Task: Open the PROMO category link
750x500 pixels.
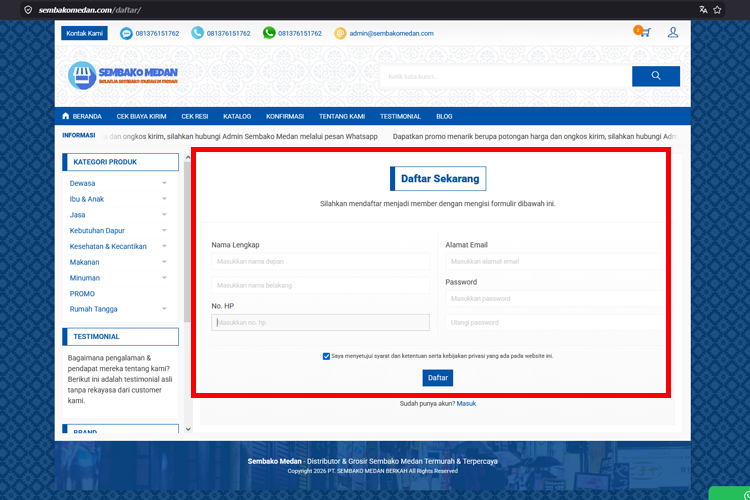Action: click(x=82, y=294)
